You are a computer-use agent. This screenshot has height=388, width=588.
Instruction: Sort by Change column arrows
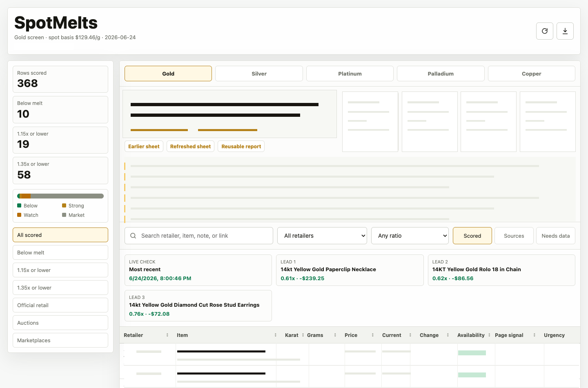pyautogui.click(x=448, y=335)
